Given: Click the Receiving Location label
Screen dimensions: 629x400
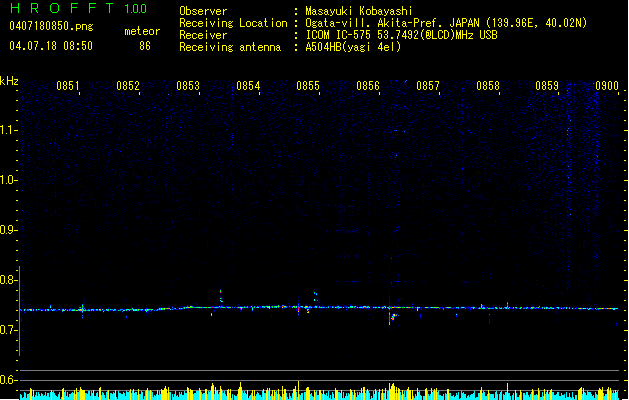Looking at the screenshot, I should 233,23.
